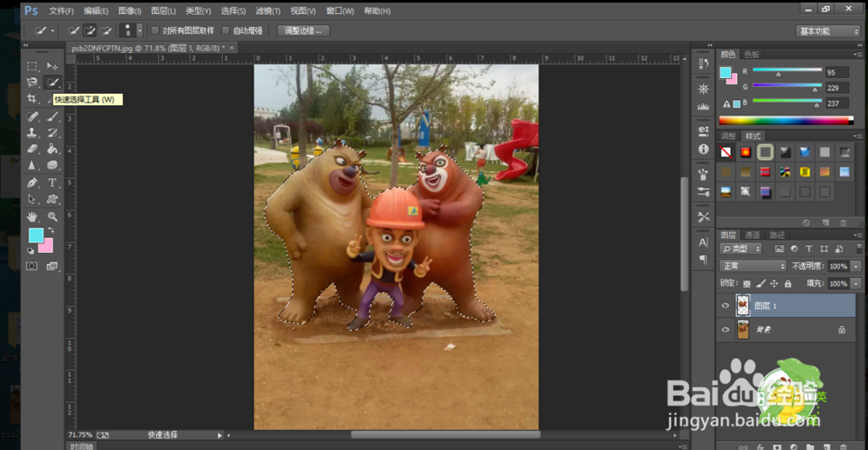This screenshot has height=450, width=868.
Task: Select the Zoom tool
Action: coord(53,216)
